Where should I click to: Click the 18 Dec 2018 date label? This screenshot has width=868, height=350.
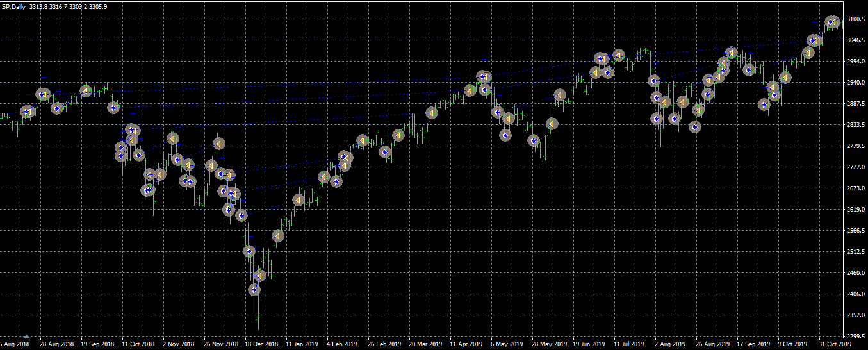261,345
